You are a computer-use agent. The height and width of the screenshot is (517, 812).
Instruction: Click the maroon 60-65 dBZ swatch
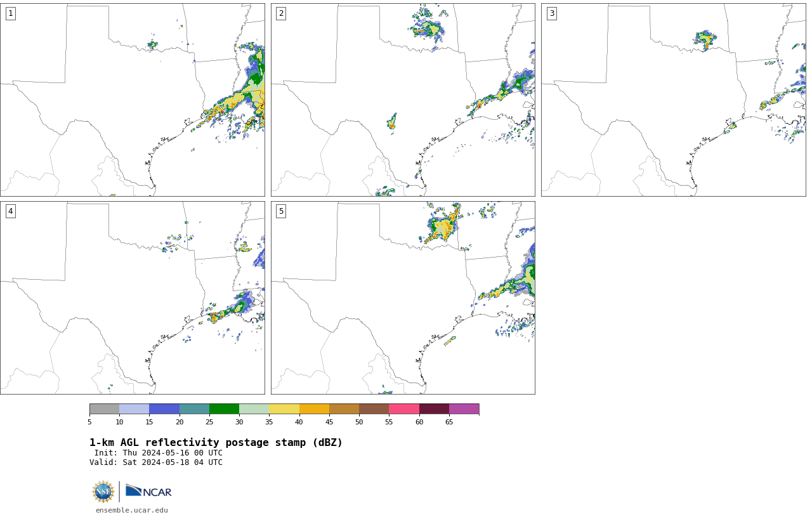coord(434,409)
